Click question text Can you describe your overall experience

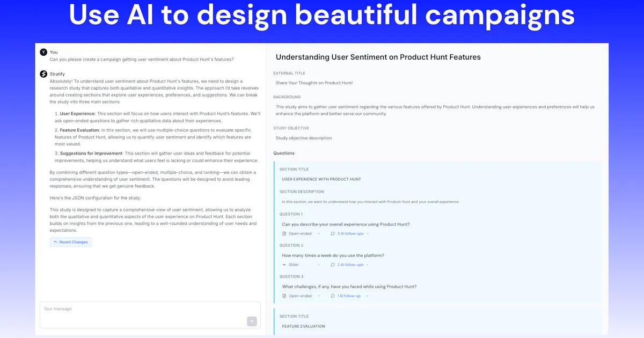(x=346, y=224)
